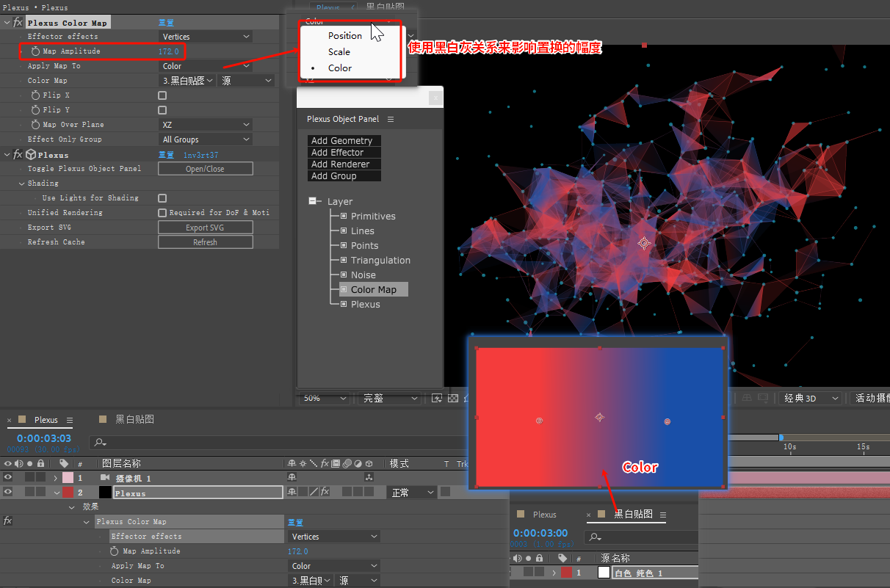
Task: Click the Flip Y stopwatch icon
Action: 35,110
